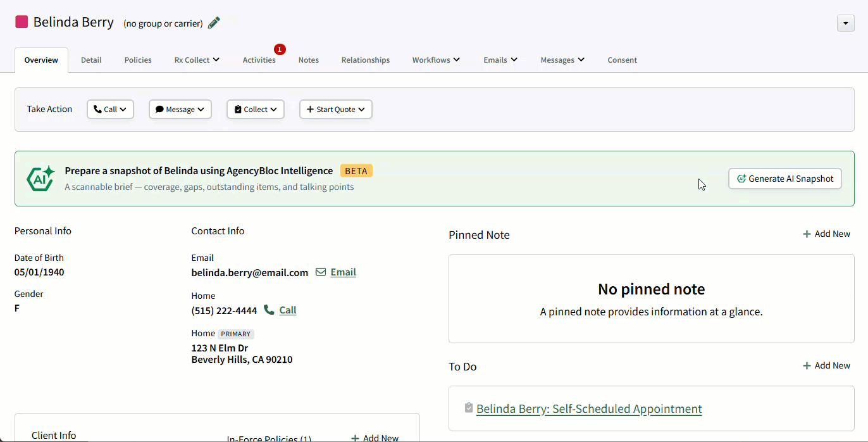Screen dimensions: 868x442
Task: Open the Message action dropdown
Action: pos(180,110)
